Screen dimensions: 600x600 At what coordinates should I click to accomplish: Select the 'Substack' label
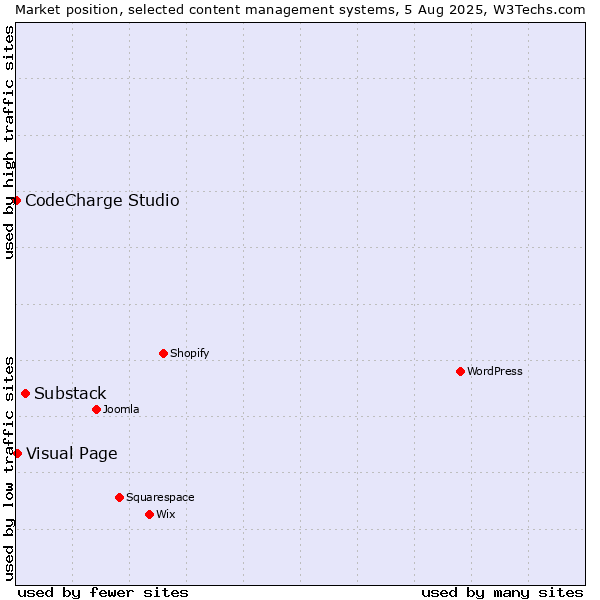pos(70,393)
